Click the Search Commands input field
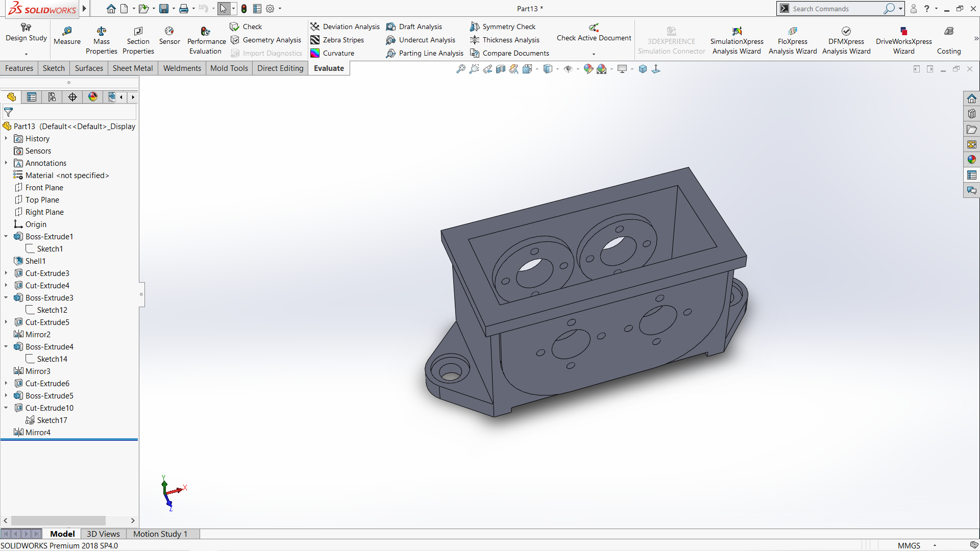 [x=836, y=9]
